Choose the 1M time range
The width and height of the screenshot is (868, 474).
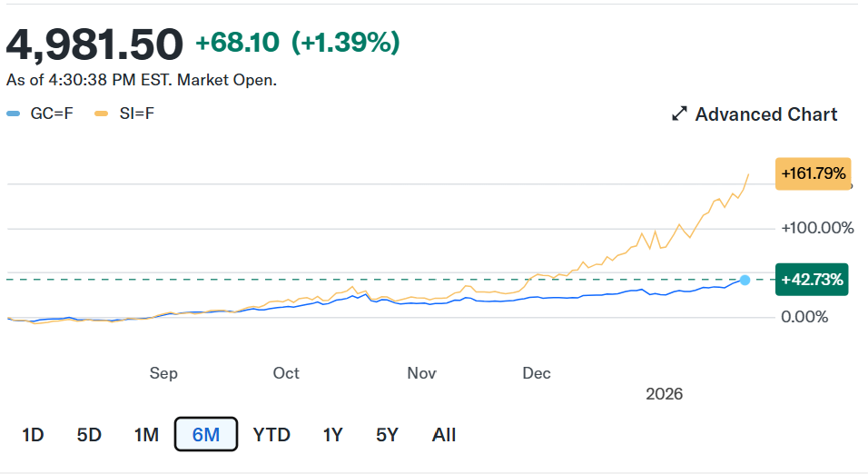coord(146,435)
